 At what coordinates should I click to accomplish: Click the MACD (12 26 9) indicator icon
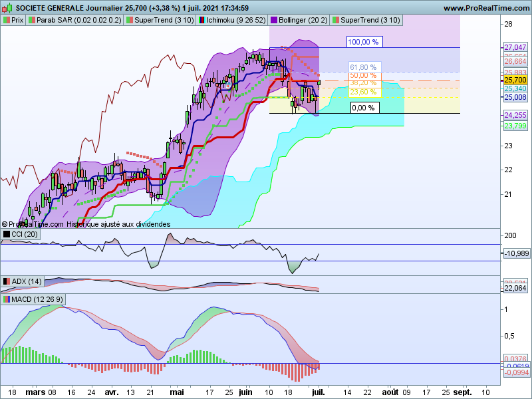(7, 299)
